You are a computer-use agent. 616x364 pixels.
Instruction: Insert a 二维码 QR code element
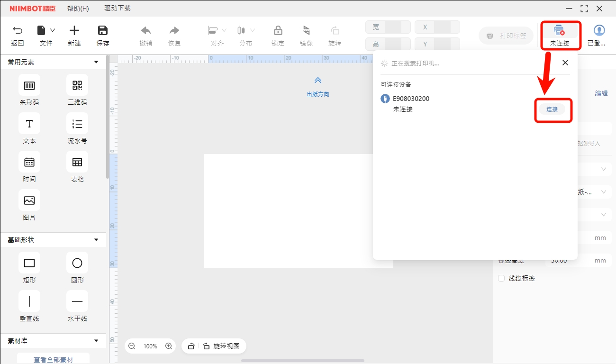pyautogui.click(x=77, y=85)
